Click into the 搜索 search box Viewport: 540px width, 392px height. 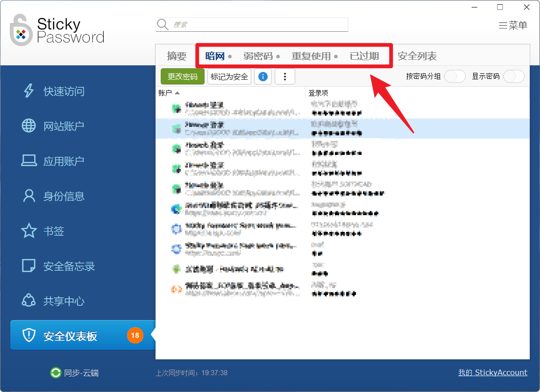(x=252, y=24)
